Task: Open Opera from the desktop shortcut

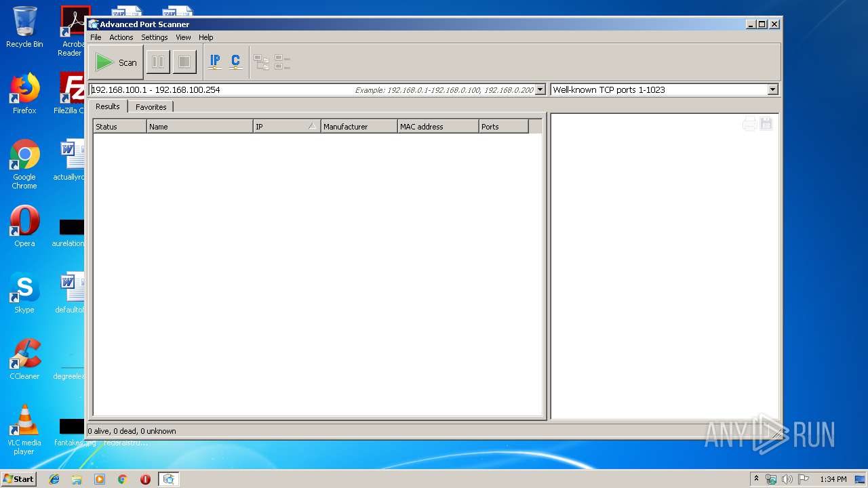Action: click(x=24, y=226)
